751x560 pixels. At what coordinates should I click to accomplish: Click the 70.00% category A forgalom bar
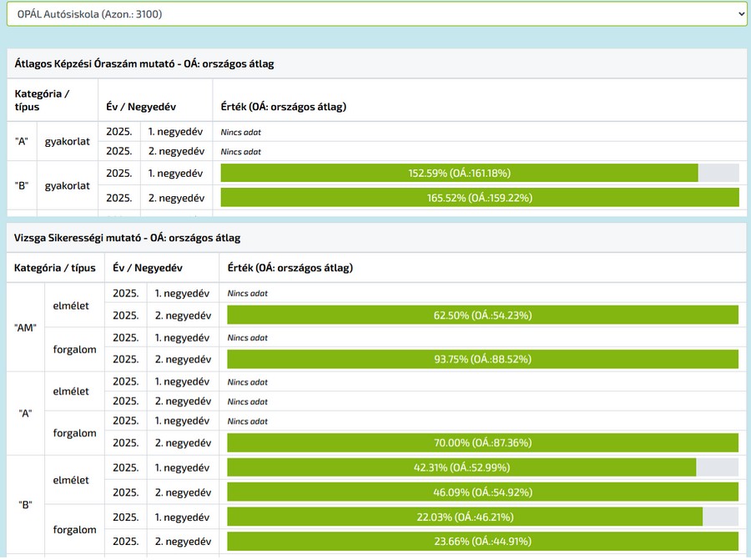tap(482, 442)
